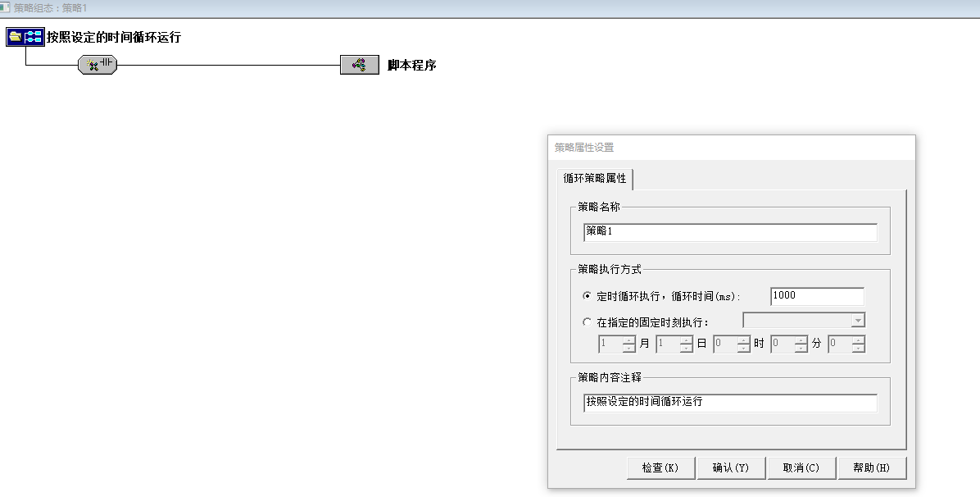Viewport: 980px width, 497px height.
Task: Click the month (月) spinner arrows
Action: pyautogui.click(x=628, y=344)
